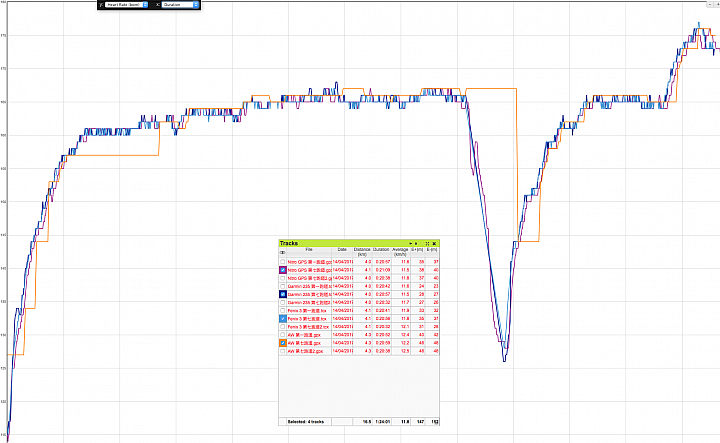This screenshot has height=443, width=720.
Task: Click the duration cell 0:20:56
Action: (x=383, y=319)
